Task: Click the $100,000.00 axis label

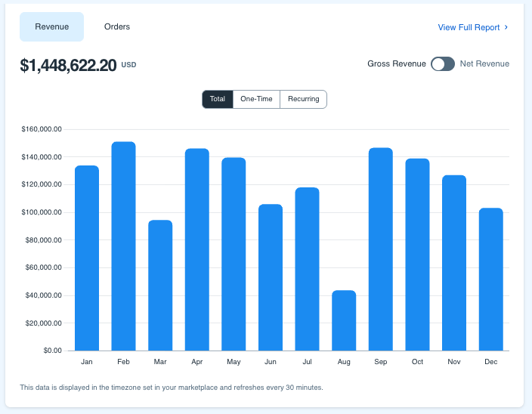Action: pyautogui.click(x=42, y=212)
